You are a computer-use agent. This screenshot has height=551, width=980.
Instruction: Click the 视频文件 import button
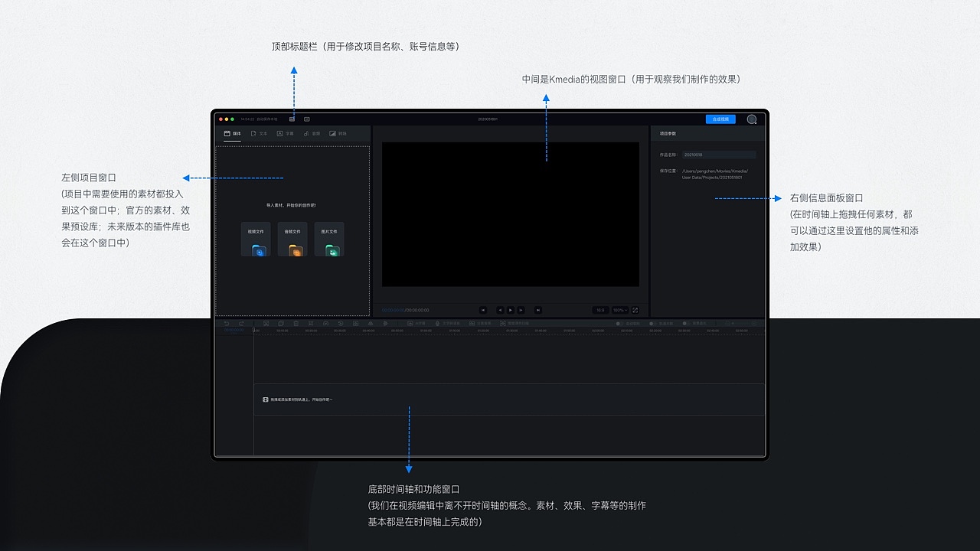(256, 239)
